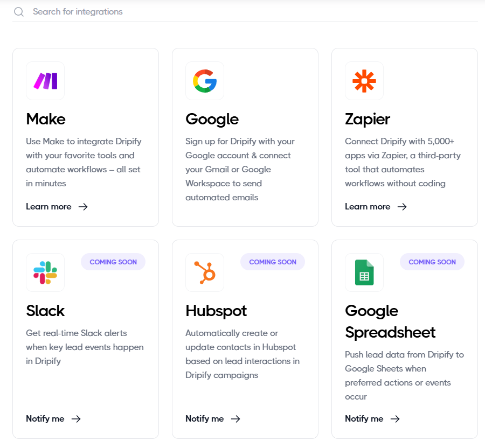Image resolution: width=485 pixels, height=448 pixels.
Task: Click Slack description 'Get real-time Slack alerts'
Action: [x=85, y=347]
